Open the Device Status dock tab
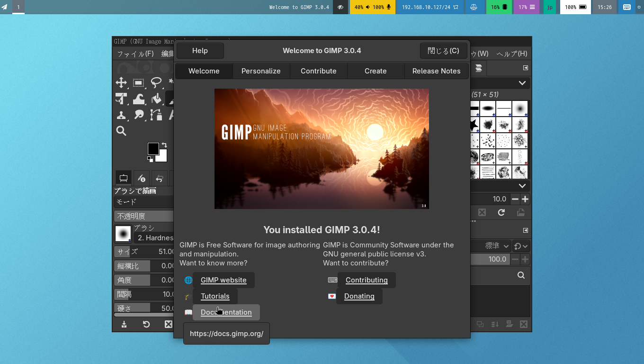 click(x=141, y=178)
